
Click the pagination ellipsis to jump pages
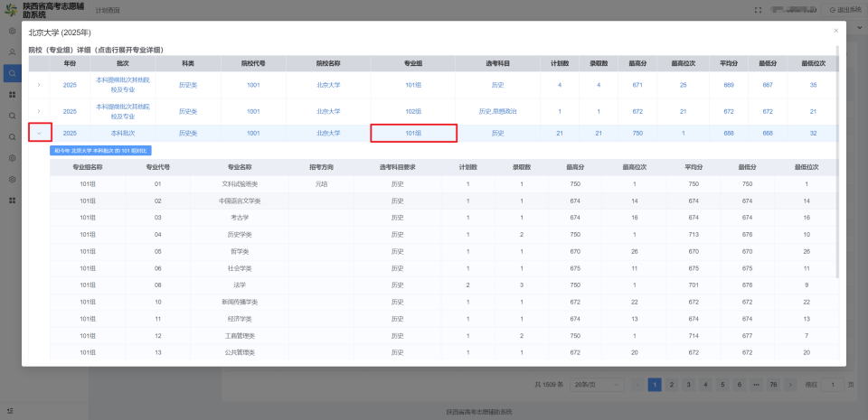pos(756,385)
